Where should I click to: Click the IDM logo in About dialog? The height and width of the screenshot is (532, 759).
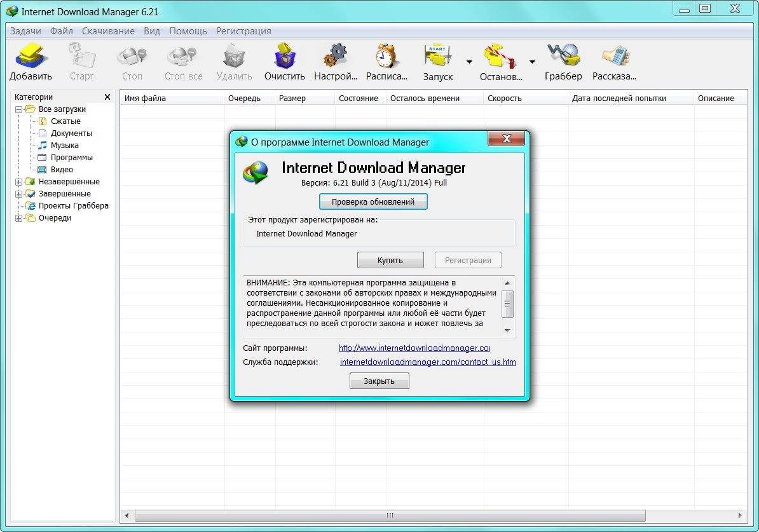256,173
